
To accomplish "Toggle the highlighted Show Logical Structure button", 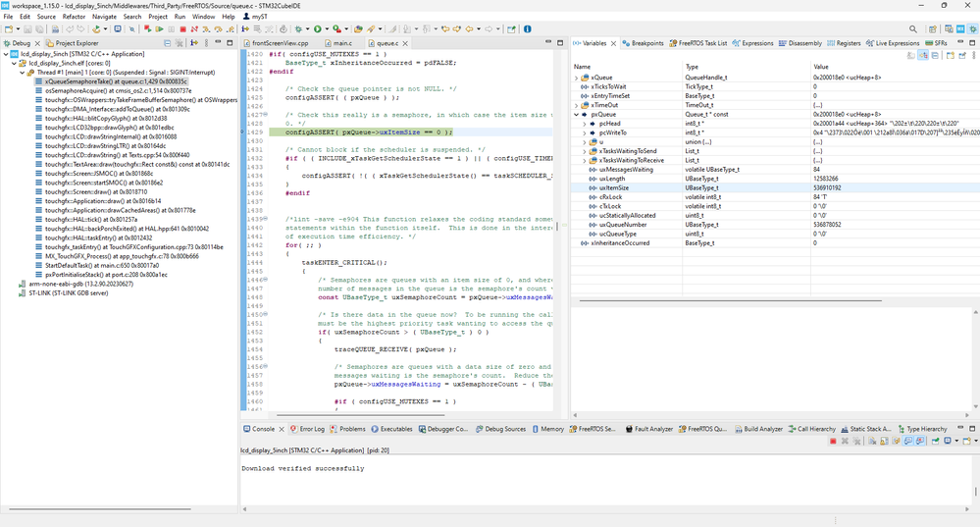I will pos(922,57).
